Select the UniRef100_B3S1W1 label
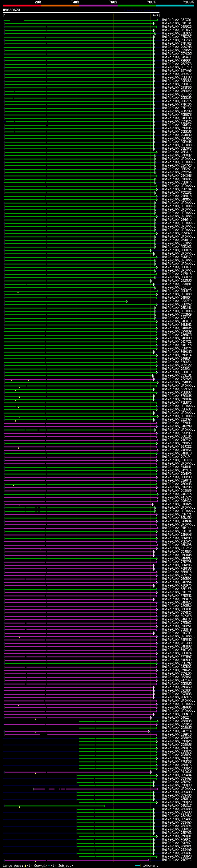 (x=176, y=375)
